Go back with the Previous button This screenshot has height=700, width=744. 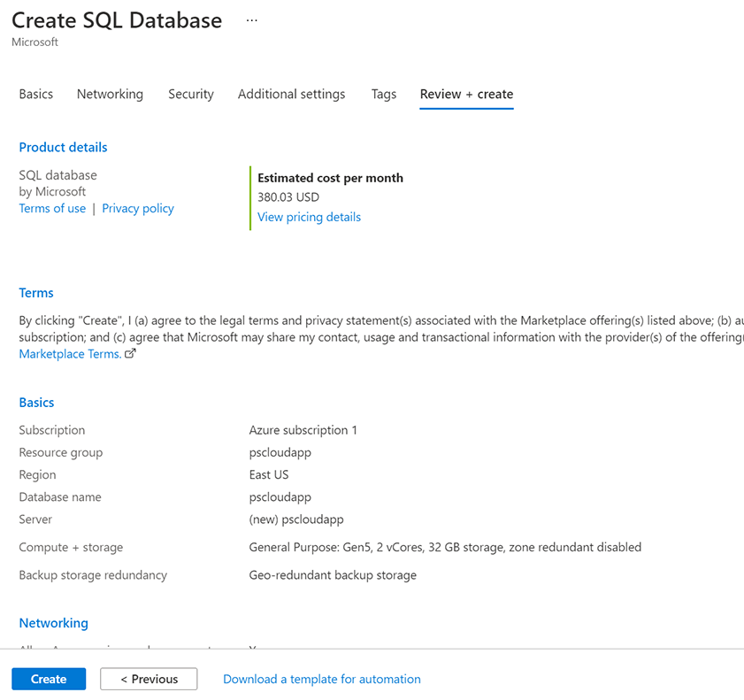pyautogui.click(x=149, y=679)
